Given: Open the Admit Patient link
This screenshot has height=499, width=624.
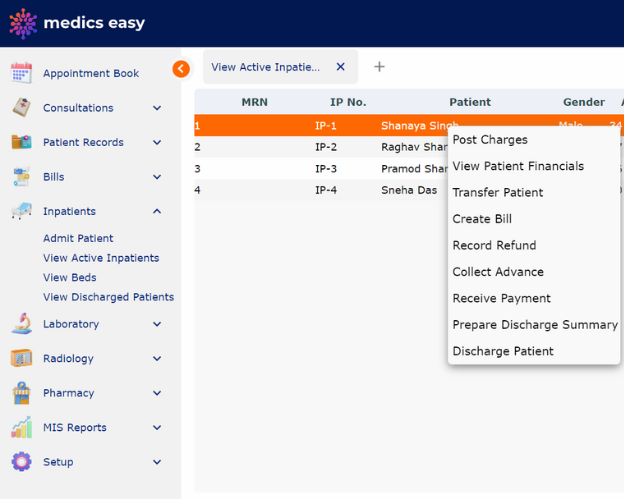Looking at the screenshot, I should pyautogui.click(x=78, y=238).
